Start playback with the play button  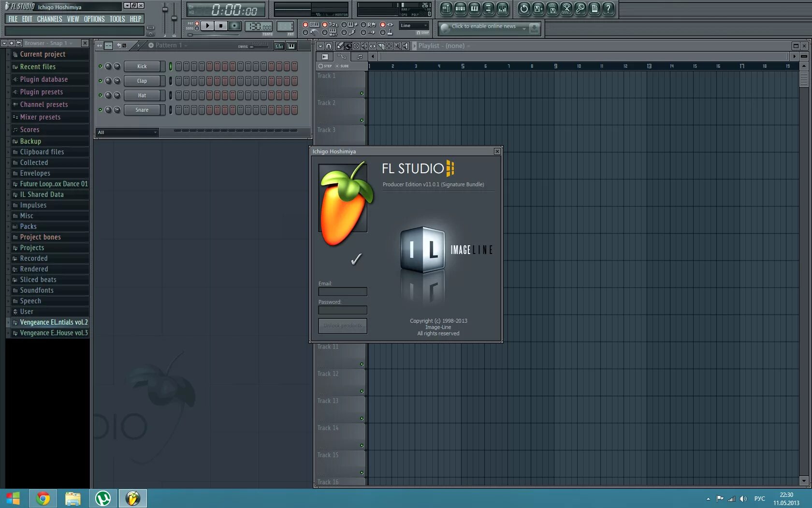(x=207, y=26)
